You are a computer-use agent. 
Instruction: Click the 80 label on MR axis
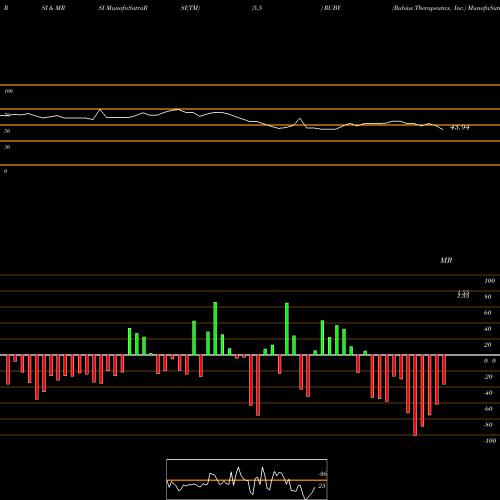pyautogui.click(x=488, y=297)
